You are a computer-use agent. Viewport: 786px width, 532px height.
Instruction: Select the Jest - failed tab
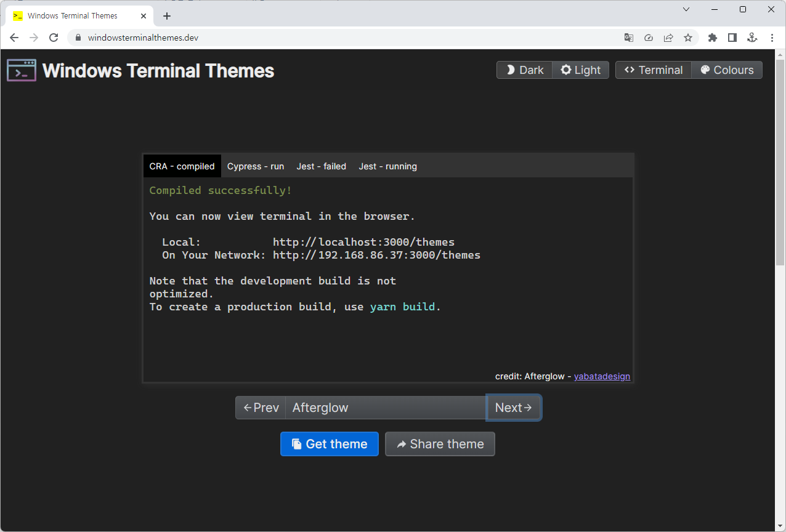point(322,166)
